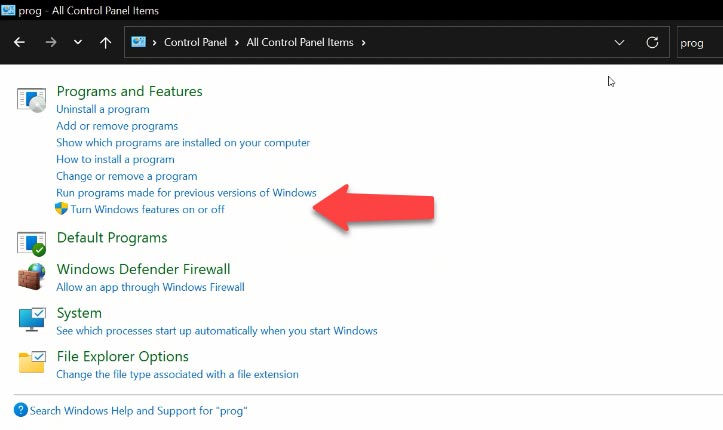Expand the chevron after All Control Panel Items
The image size is (723, 430).
tap(364, 42)
